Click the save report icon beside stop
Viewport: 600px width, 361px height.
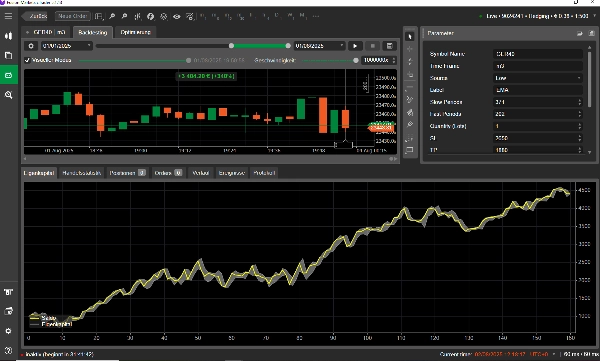390,46
